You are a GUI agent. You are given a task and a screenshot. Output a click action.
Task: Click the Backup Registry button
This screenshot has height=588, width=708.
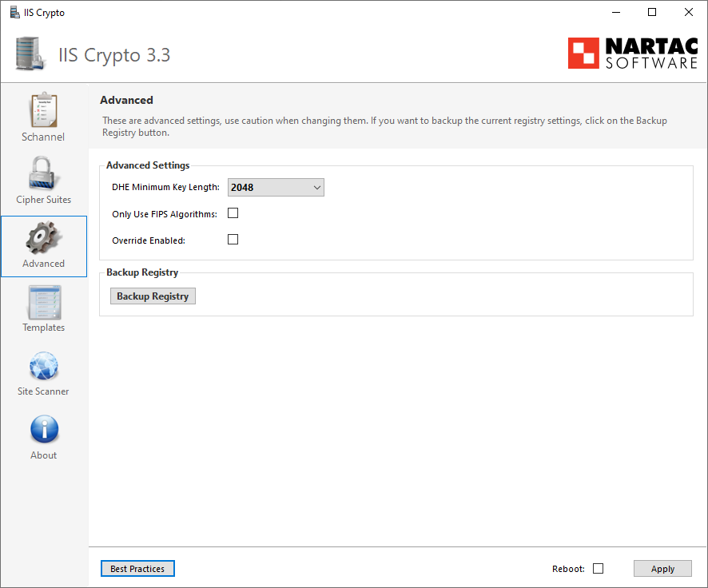point(153,296)
